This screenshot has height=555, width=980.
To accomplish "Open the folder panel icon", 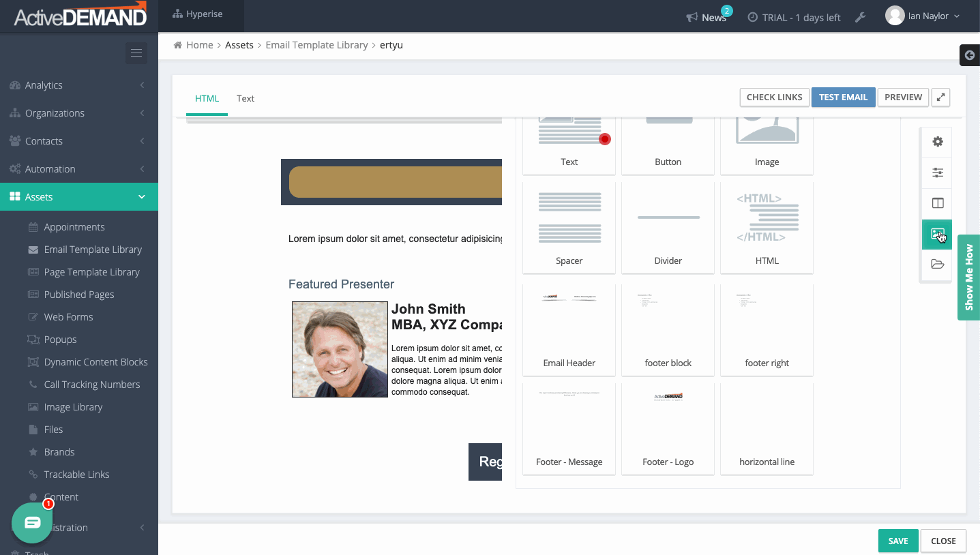I will tap(938, 265).
